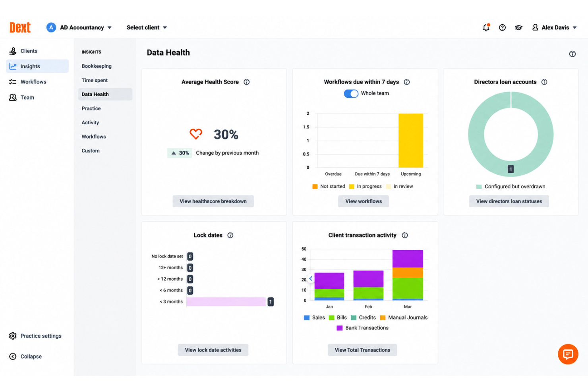The height and width of the screenshot is (392, 588).
Task: Open Practice insights
Action: pos(91,108)
